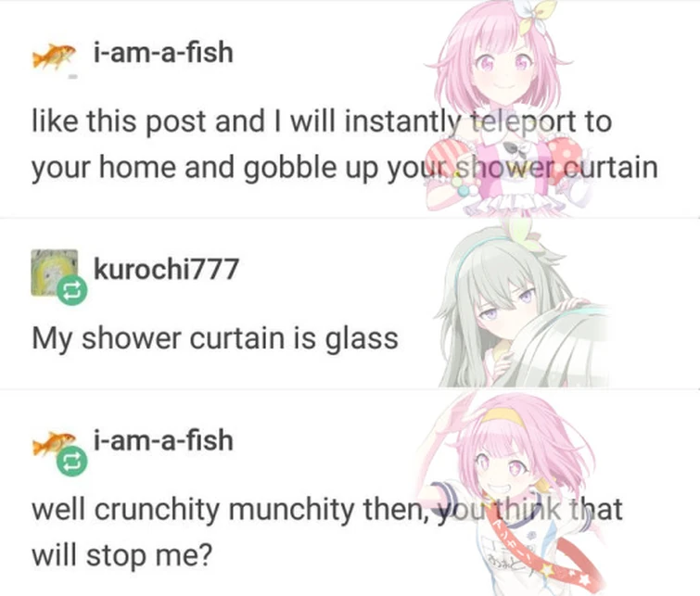
Task: Click the pink-haired girl in frilly dress image
Action: click(504, 109)
